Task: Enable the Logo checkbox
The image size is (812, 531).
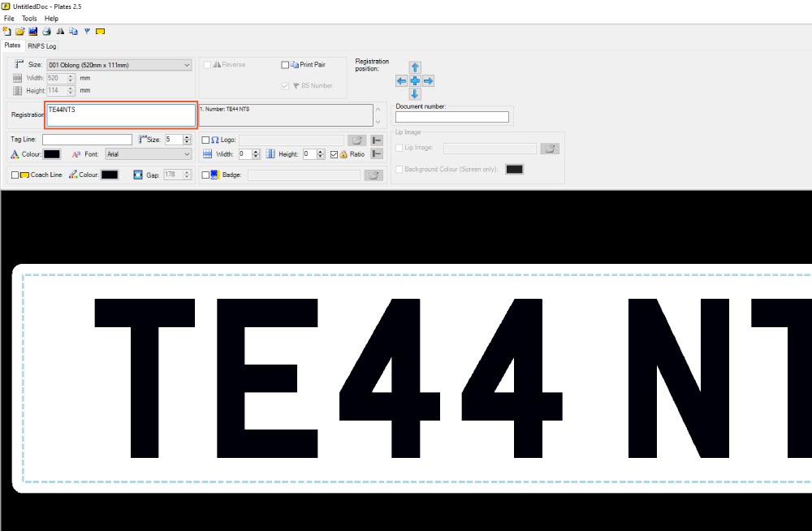Action: pos(205,140)
